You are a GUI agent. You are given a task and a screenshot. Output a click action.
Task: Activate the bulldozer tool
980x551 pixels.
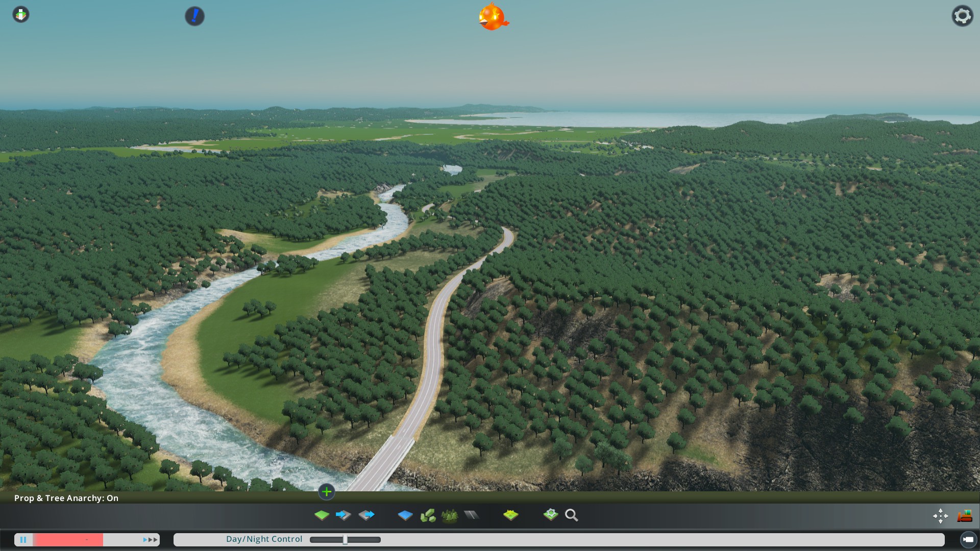click(x=964, y=516)
